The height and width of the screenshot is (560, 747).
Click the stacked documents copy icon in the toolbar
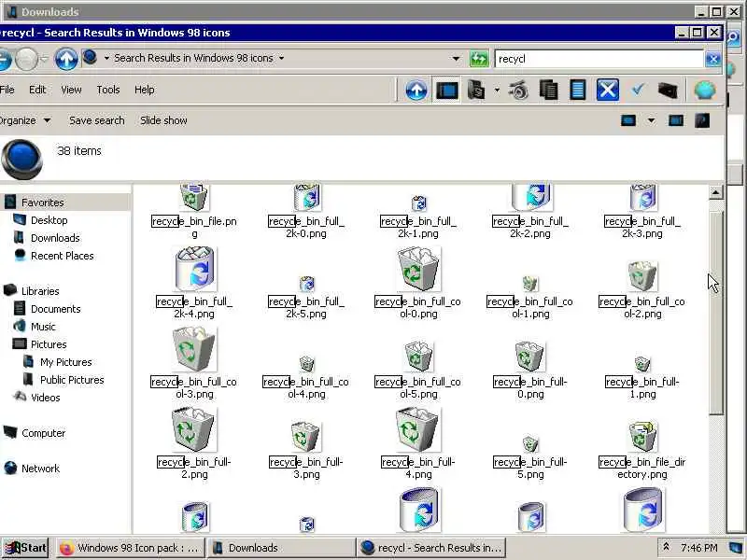[x=548, y=90]
